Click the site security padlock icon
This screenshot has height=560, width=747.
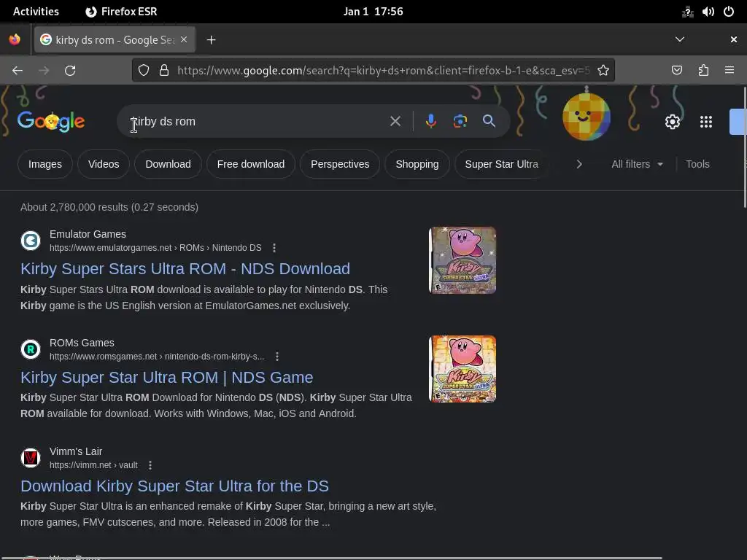coord(164,71)
